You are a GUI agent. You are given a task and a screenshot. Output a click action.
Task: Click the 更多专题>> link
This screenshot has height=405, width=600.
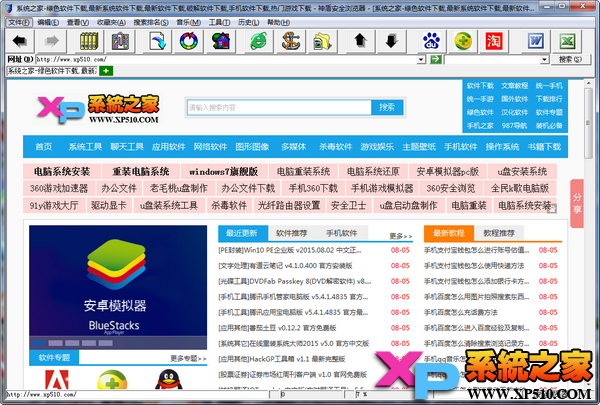click(188, 358)
